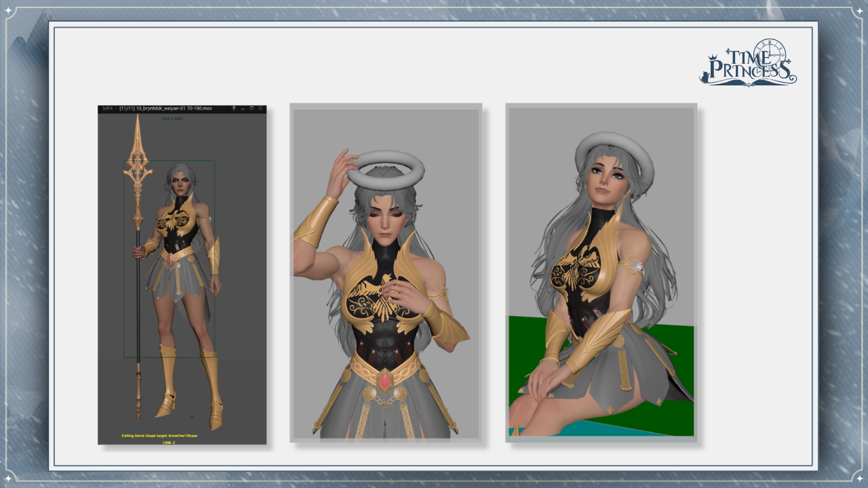This screenshot has width=868, height=488.
Task: Minimize the brynhildr video player window
Action: pyautogui.click(x=243, y=108)
